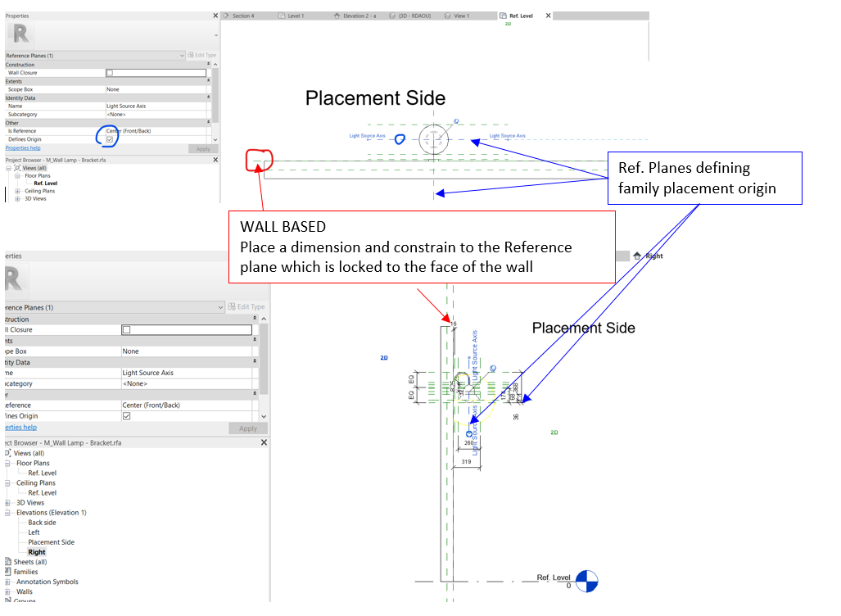Uncheck the circled Defines Origin checkbox
The width and height of the screenshot is (841, 616).
coord(109,139)
